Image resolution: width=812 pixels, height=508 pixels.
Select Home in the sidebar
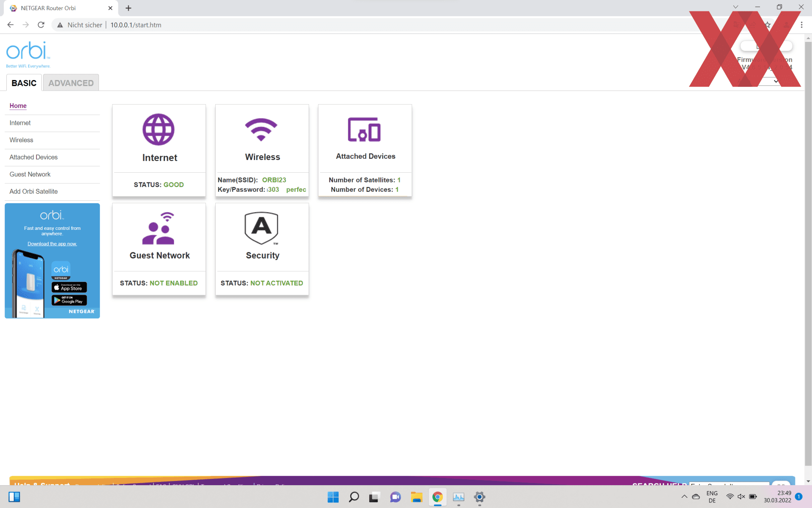click(x=18, y=106)
